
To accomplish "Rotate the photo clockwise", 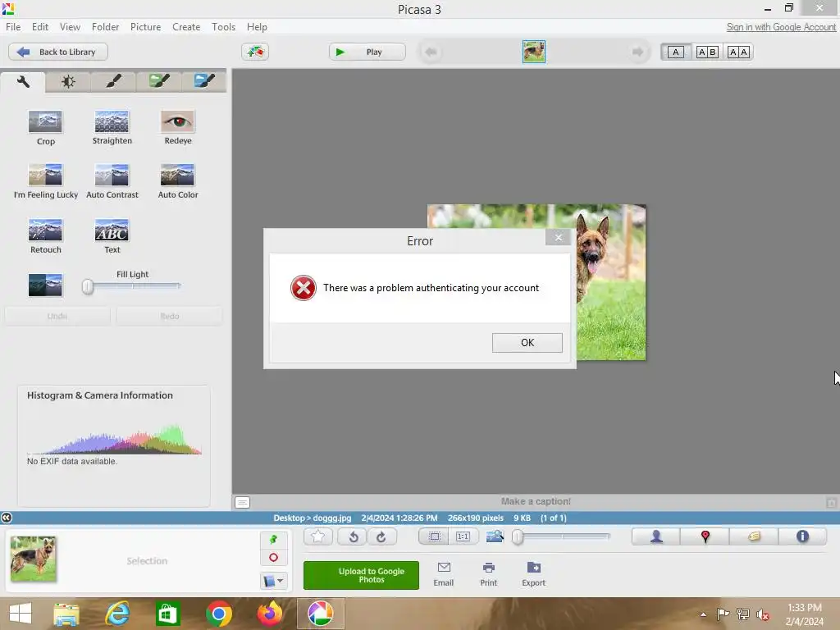I will tap(381, 536).
